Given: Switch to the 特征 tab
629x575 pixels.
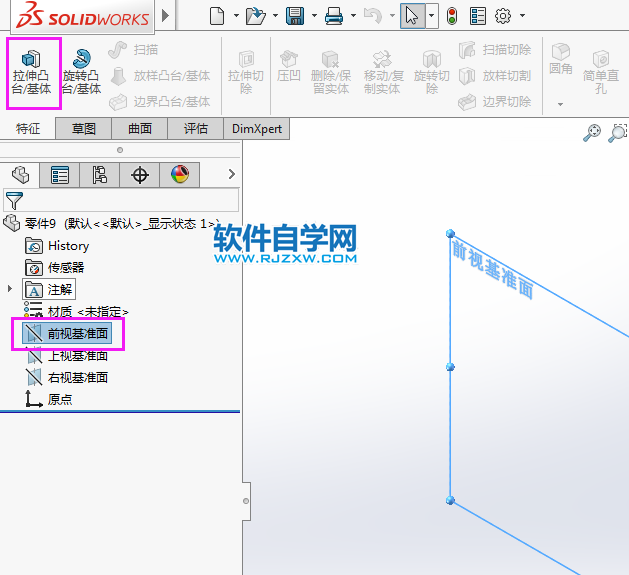Looking at the screenshot, I should coord(28,129).
